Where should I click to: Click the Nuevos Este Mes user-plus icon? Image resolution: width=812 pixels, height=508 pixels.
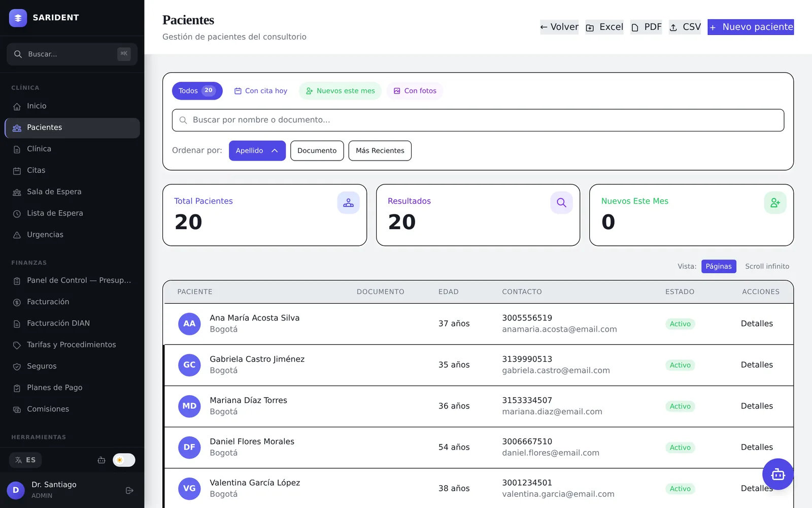point(775,203)
